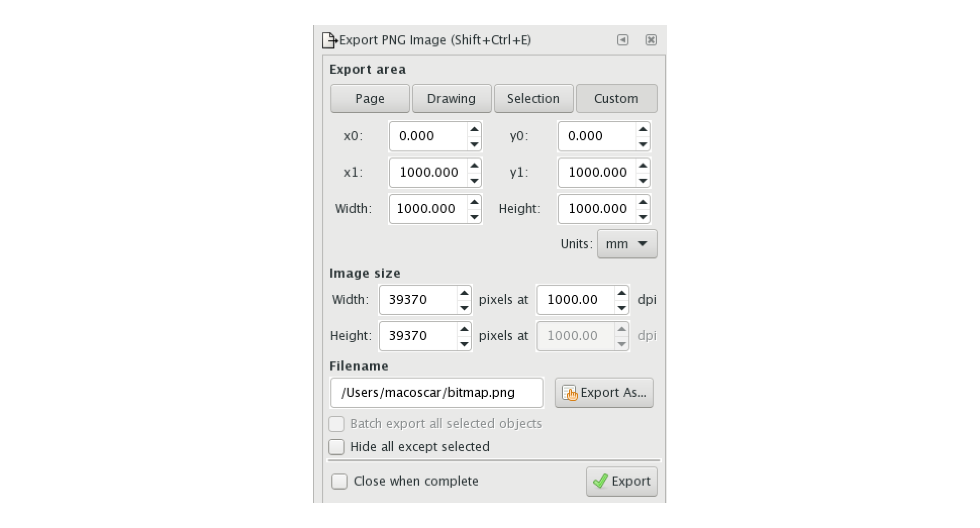Switch to Custom export area
980x528 pixels.
click(616, 98)
